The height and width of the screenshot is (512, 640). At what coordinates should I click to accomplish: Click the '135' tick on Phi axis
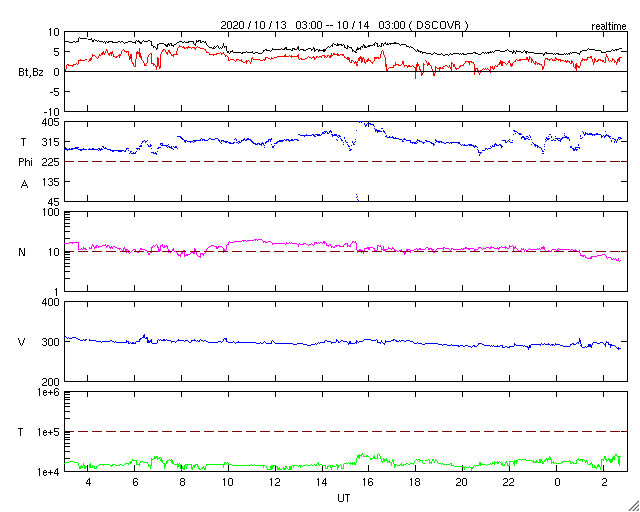click(52, 182)
